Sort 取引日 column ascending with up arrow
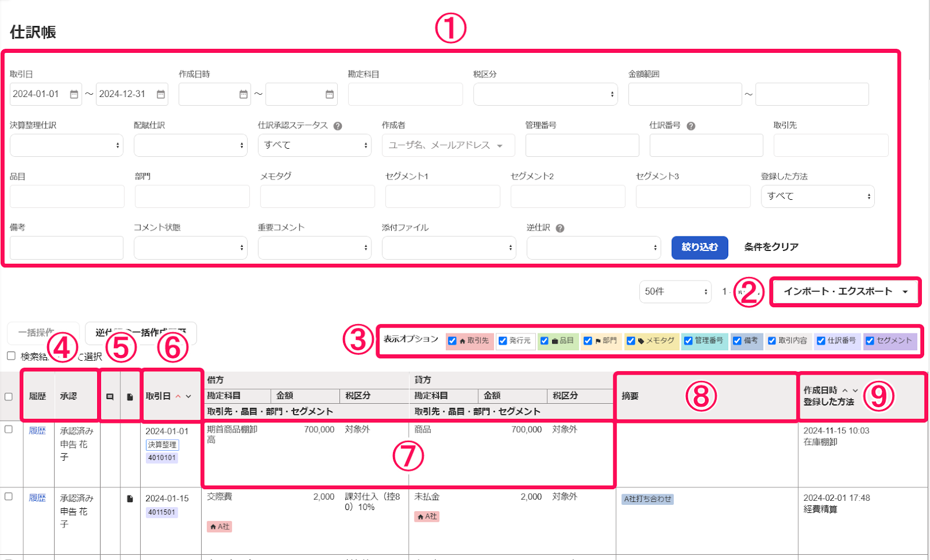 pyautogui.click(x=178, y=396)
